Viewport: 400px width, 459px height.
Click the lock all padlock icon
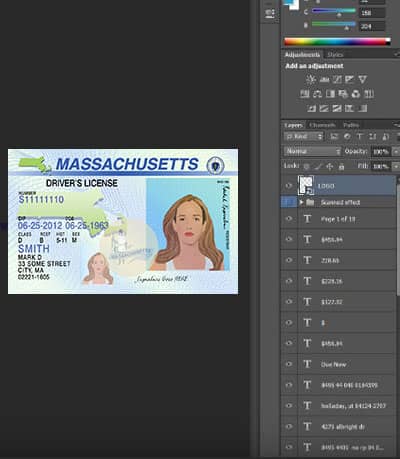coord(341,166)
